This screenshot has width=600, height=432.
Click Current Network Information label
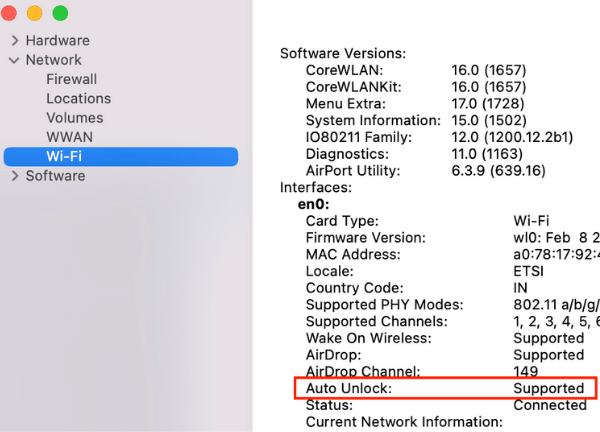click(x=404, y=422)
